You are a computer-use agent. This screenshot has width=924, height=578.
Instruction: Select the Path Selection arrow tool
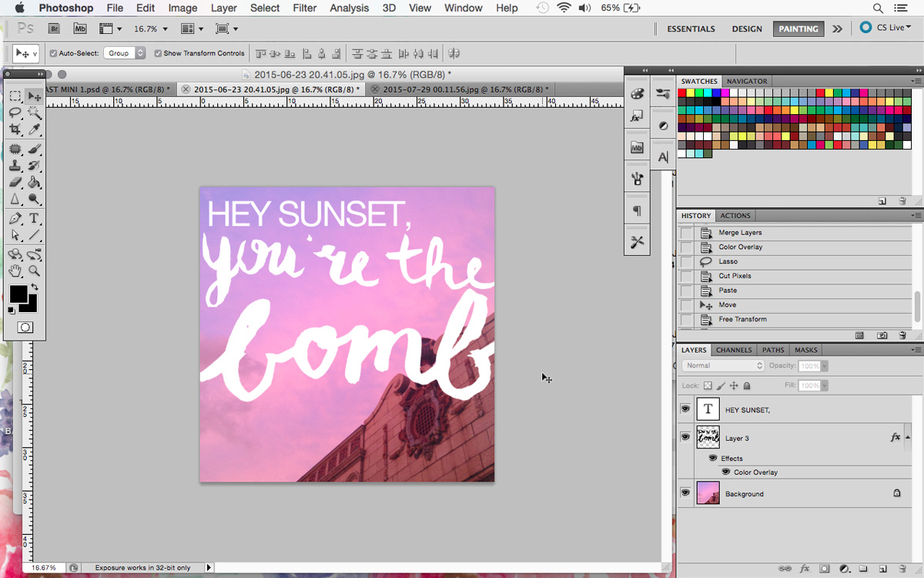15,236
